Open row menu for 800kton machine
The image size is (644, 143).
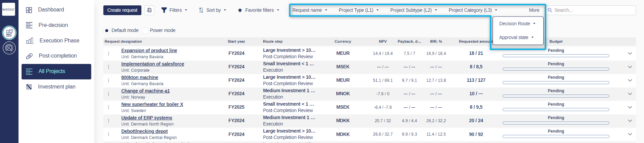[108, 80]
